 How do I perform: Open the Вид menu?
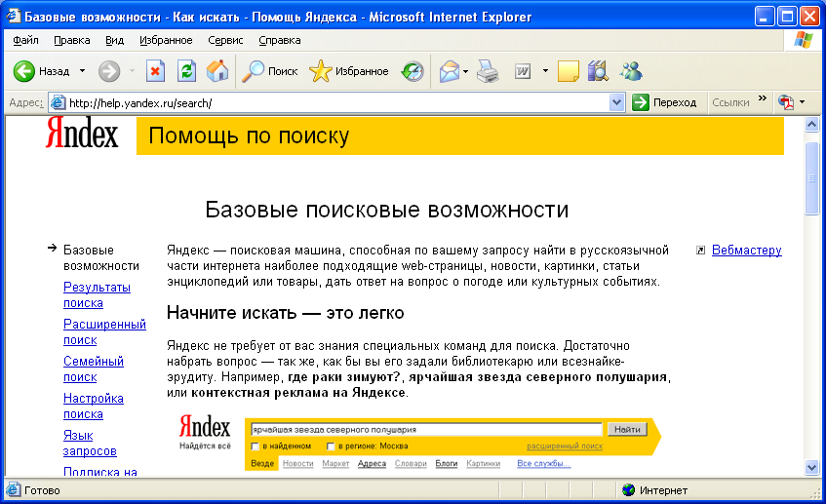pos(114,40)
